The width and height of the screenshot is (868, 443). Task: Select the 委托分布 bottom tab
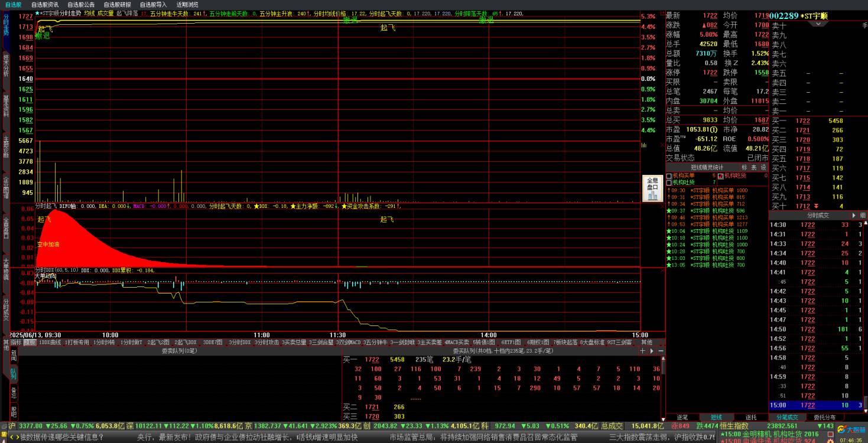(x=824, y=417)
